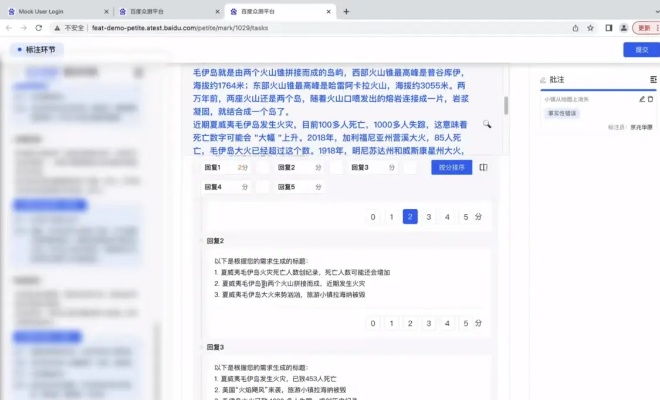Image resolution: width=660 pixels, height=400 pixels.
Task: Click 回复3 title line about 火焰飓风
Action: pos(280,390)
